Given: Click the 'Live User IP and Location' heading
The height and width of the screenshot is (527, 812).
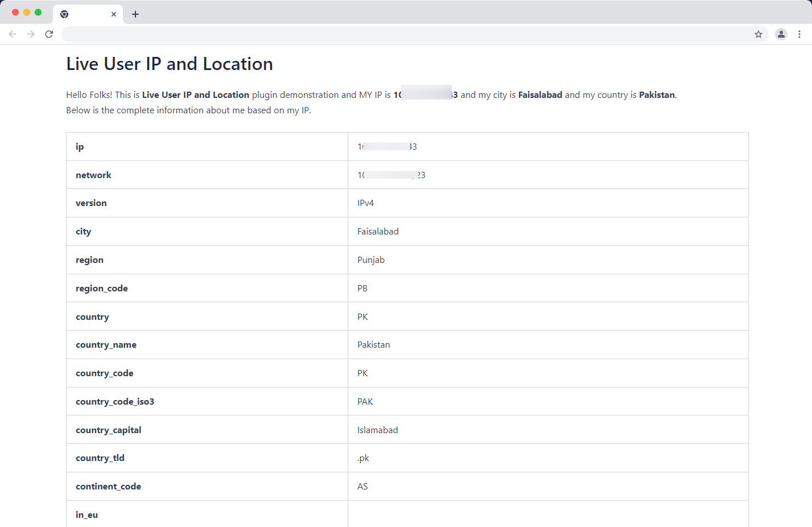Looking at the screenshot, I should coord(170,64).
